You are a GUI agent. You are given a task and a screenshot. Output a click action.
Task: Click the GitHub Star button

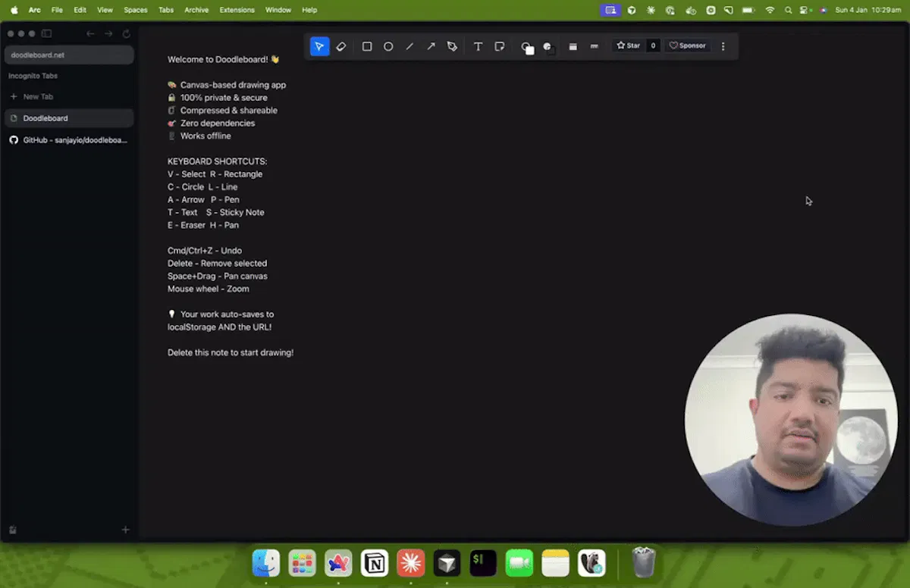point(629,45)
